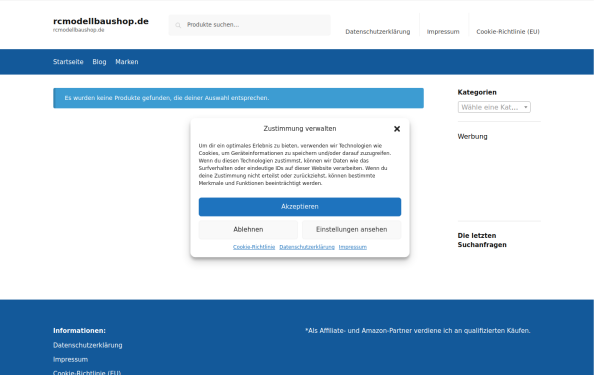The height and width of the screenshot is (375, 600).
Task: Click the Die letzten Suchanfragen heading
Action: tap(482, 240)
